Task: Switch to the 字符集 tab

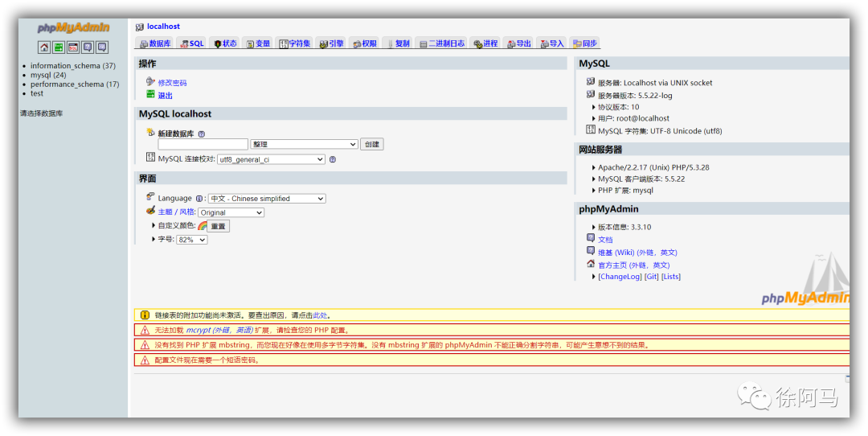Action: point(294,43)
